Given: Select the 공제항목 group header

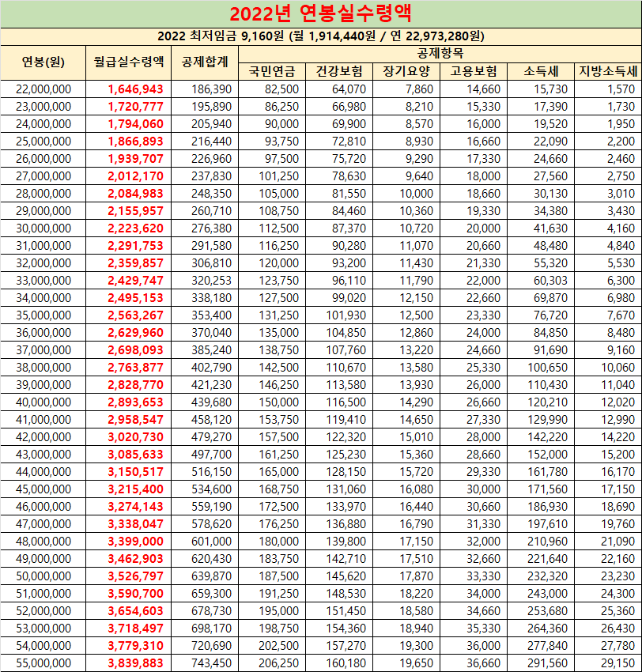Looking at the screenshot, I should pos(440,54).
